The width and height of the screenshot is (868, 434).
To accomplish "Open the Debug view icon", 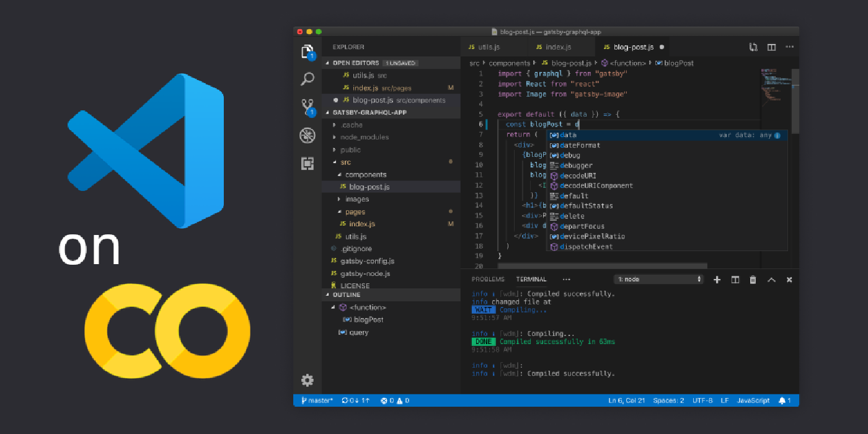I will coord(308,135).
